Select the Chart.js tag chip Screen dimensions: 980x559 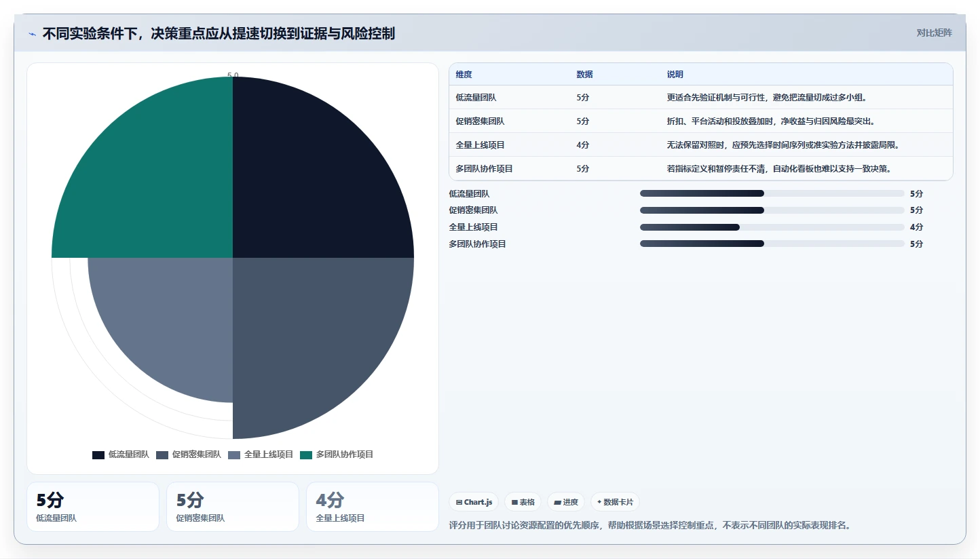[474, 502]
